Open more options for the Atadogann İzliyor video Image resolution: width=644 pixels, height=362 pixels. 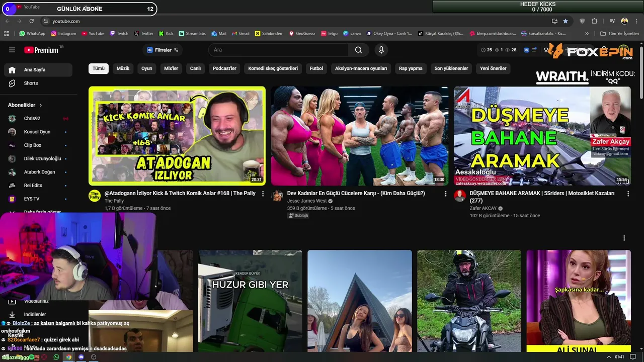263,194
